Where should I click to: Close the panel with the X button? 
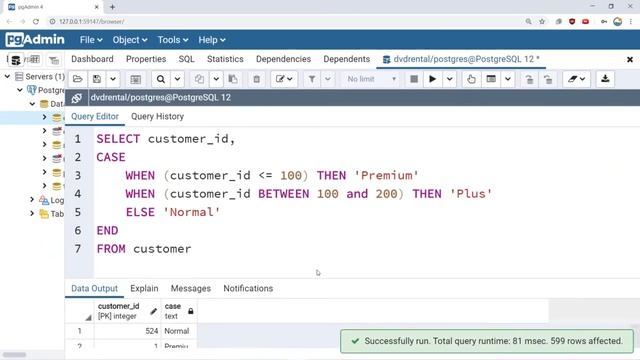click(x=630, y=60)
